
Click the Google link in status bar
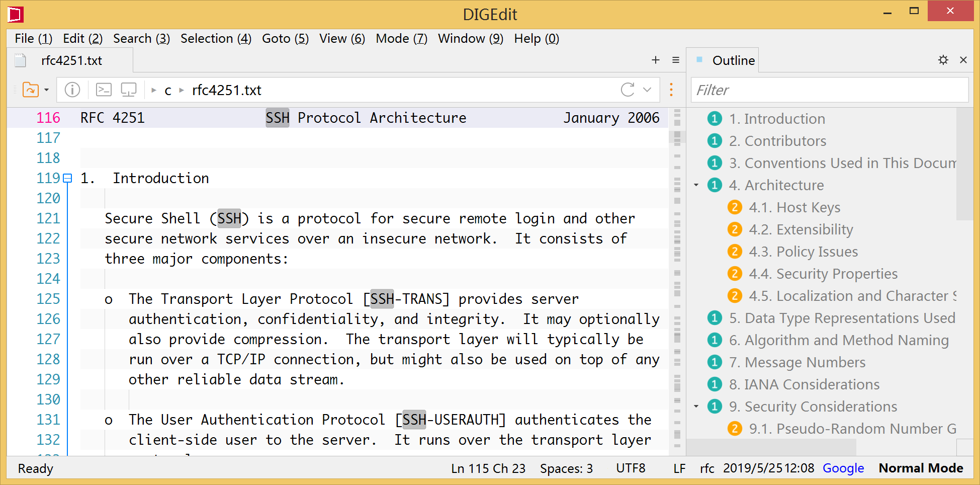click(843, 468)
